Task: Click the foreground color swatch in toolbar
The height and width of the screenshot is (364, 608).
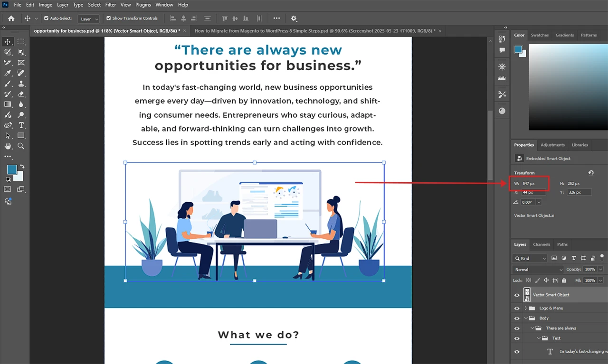Action: 12,169
